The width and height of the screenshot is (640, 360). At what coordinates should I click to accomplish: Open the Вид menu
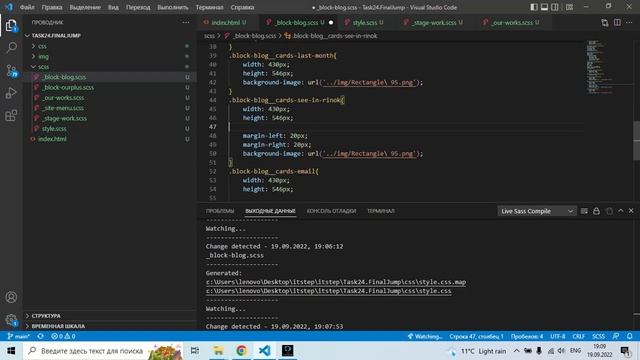pos(113,7)
